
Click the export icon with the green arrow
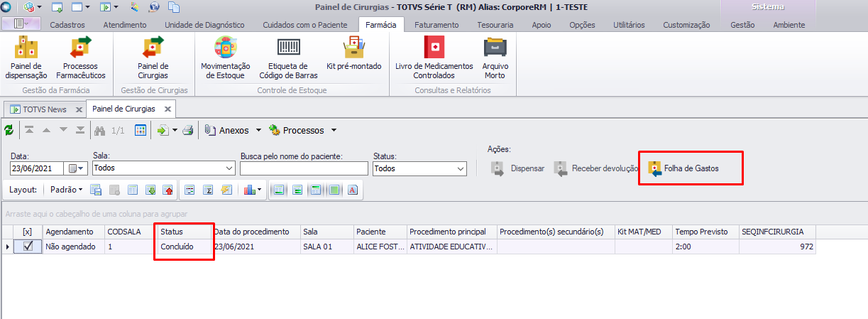163,130
